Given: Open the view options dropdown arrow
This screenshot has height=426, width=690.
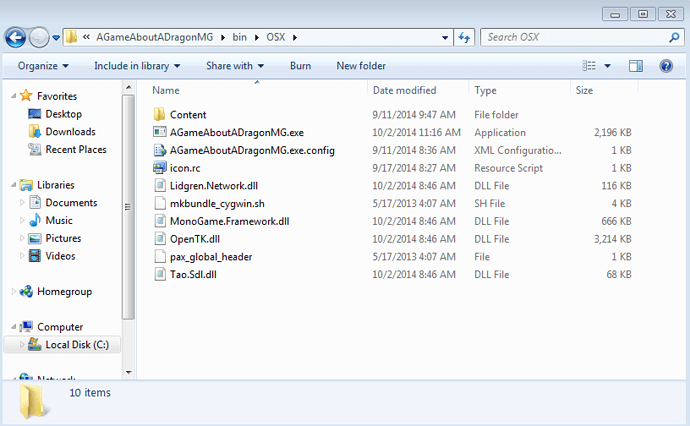Looking at the screenshot, I should 607,66.
